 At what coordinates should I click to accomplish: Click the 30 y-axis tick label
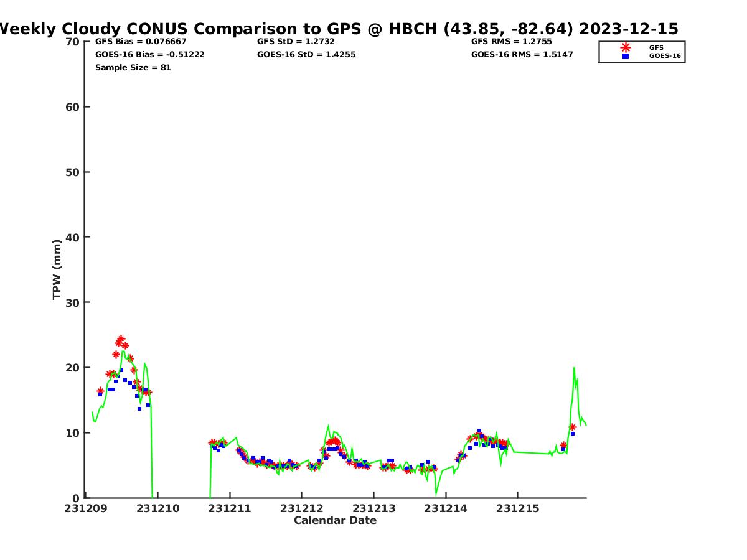click(x=72, y=302)
